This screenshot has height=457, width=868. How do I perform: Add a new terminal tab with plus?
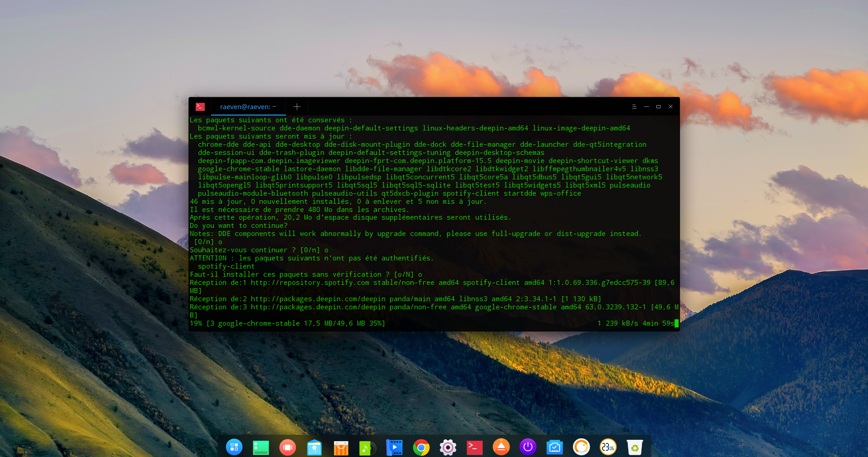click(297, 107)
